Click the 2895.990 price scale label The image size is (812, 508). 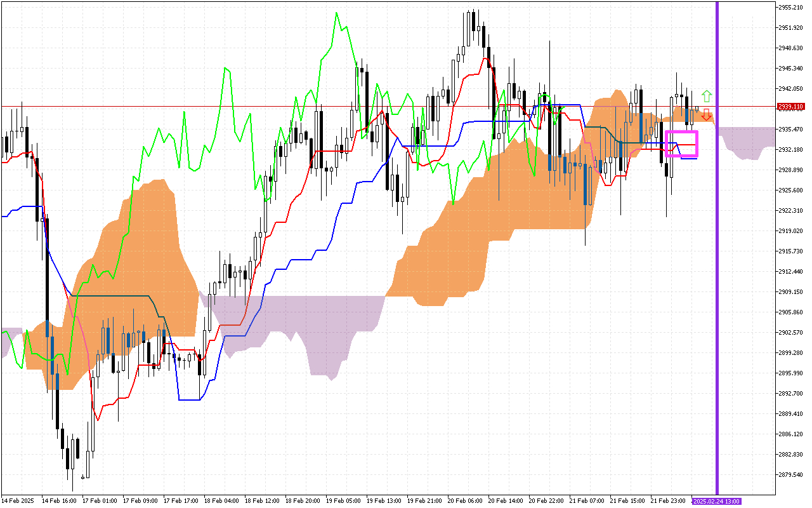click(x=791, y=373)
